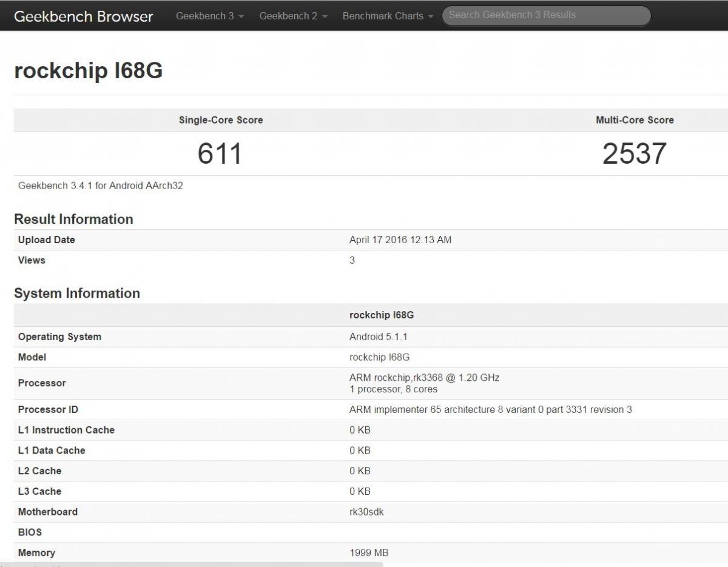Click the horizontal scrollbar at page bottom
The height and width of the screenshot is (567, 728).
pyautogui.click(x=192, y=565)
